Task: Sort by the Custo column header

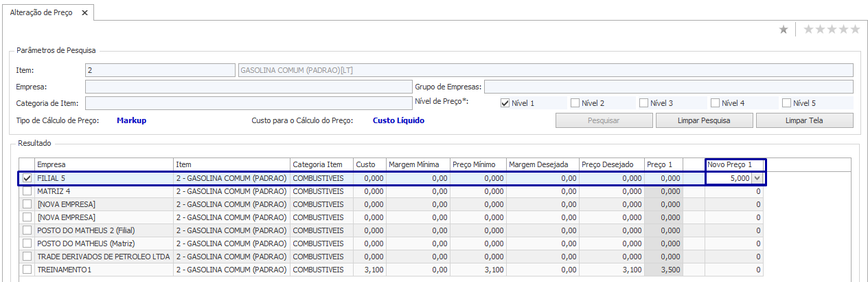Action: tap(369, 165)
